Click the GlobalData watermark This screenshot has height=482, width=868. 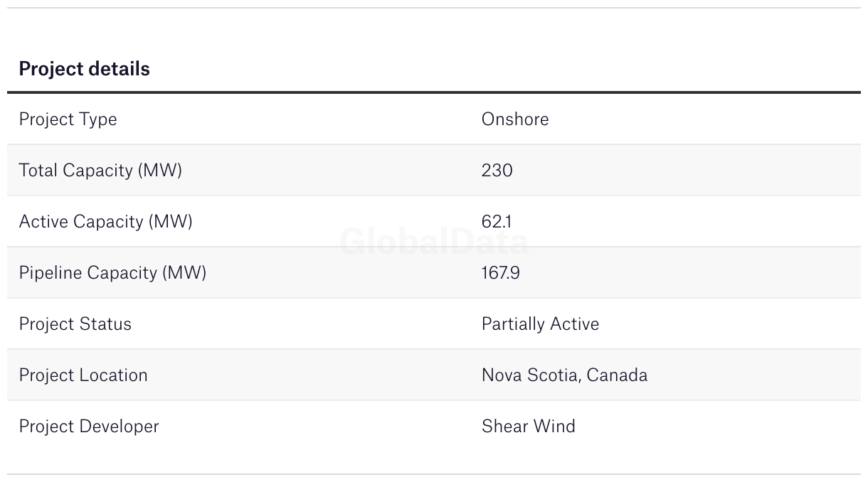click(x=434, y=242)
